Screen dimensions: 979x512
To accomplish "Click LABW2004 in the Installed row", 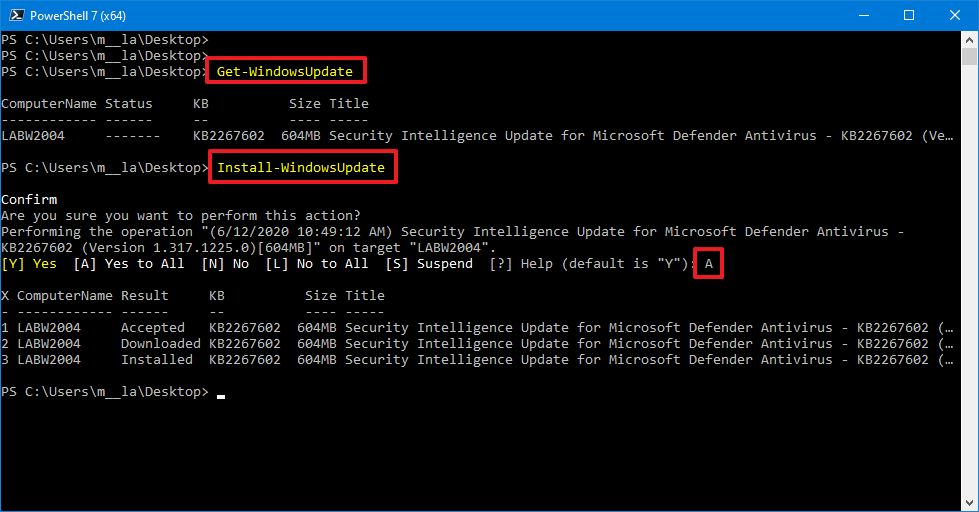I will pyautogui.click(x=49, y=360).
